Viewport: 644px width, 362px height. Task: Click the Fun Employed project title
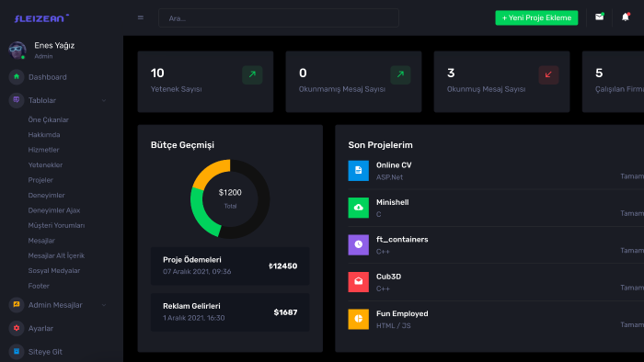[402, 313]
